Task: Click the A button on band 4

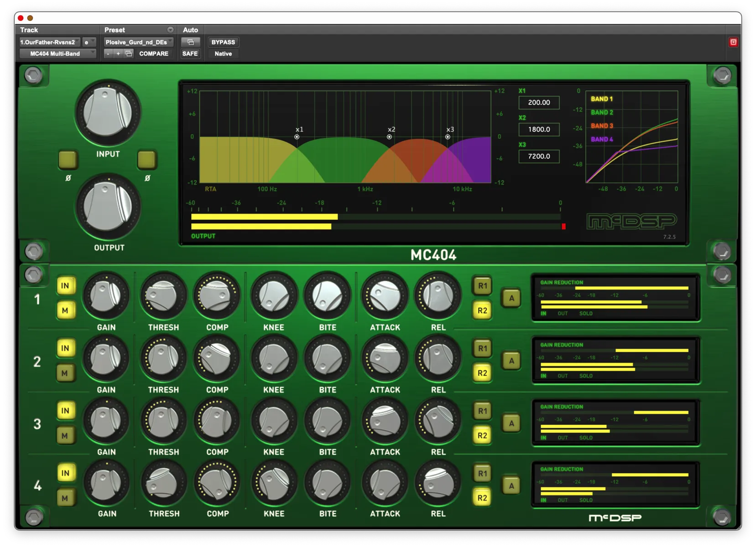Action: 511,485
